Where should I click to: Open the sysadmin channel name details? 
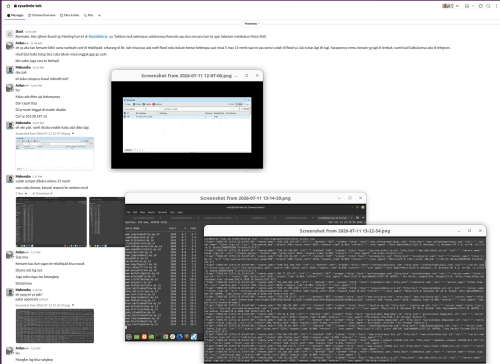pyautogui.click(x=28, y=6)
